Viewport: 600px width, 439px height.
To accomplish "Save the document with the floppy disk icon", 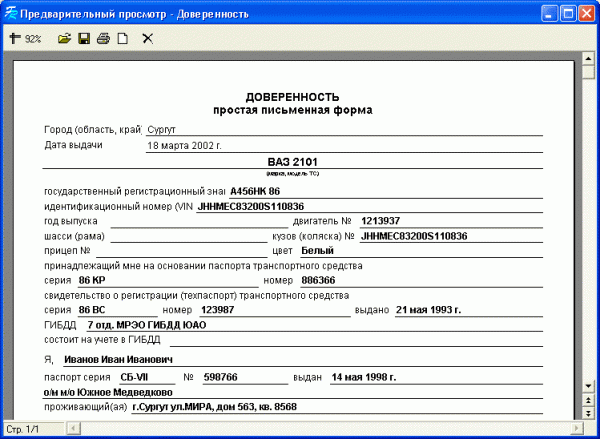I will (84, 38).
